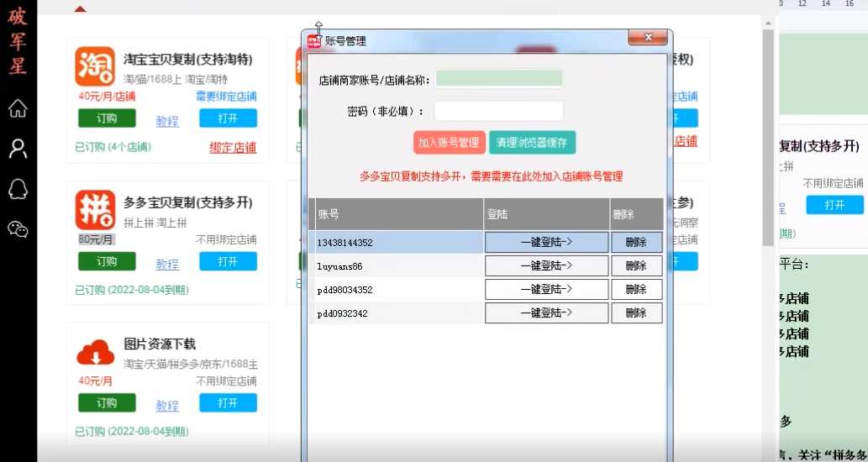The image size is (868, 462).
Task: Open the 绑定店铺 link under 淘宝宝贝复制
Action: point(233,148)
